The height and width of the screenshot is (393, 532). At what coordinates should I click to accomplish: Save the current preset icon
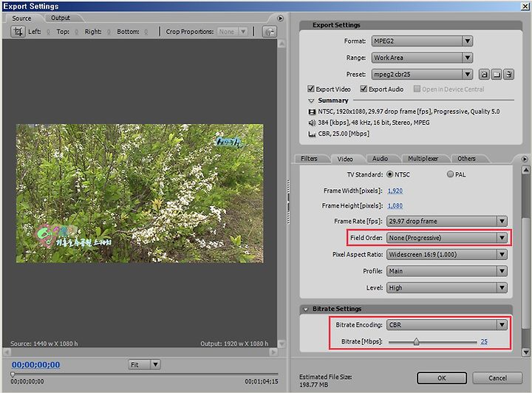484,75
